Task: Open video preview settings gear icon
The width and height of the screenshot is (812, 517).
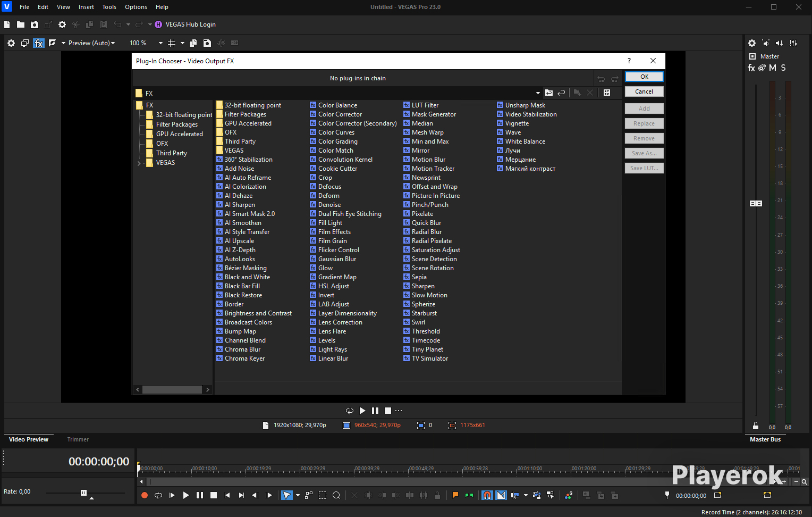Action: click(11, 43)
